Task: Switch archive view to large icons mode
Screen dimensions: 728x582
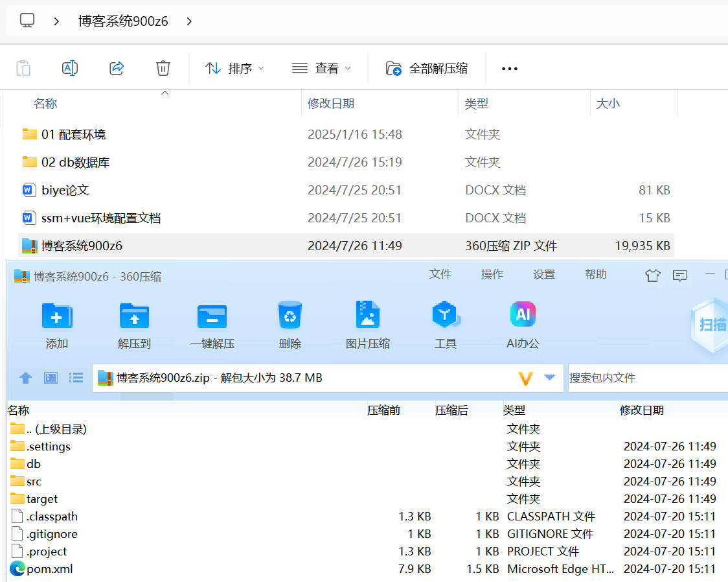Action: [x=51, y=377]
